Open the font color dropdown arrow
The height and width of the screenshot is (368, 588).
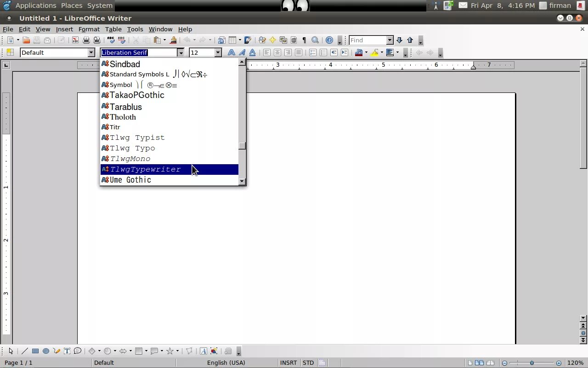coord(366,52)
